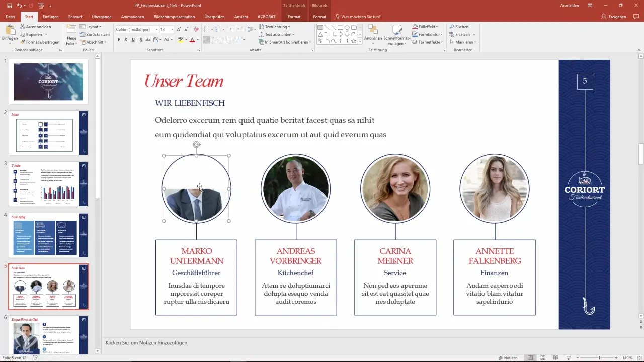Switch to Foliensortierung view via status bar icon

tap(543, 358)
